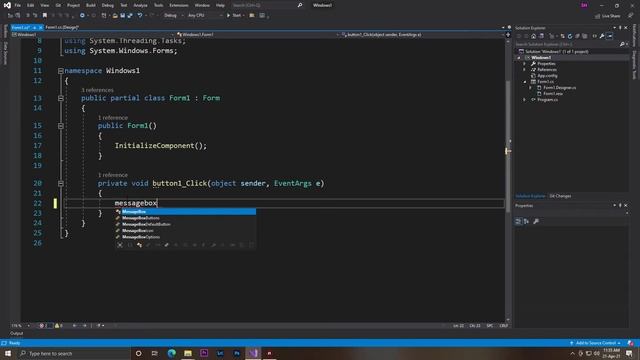Click the Save All toolbar icon
The width and height of the screenshot is (640, 360).
click(x=130, y=16)
